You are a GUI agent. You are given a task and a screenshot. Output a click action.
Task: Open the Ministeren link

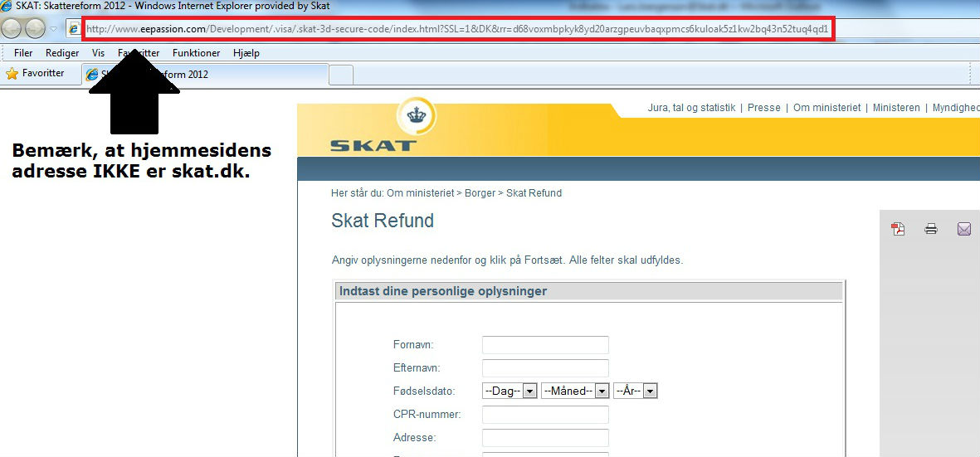coord(896,107)
